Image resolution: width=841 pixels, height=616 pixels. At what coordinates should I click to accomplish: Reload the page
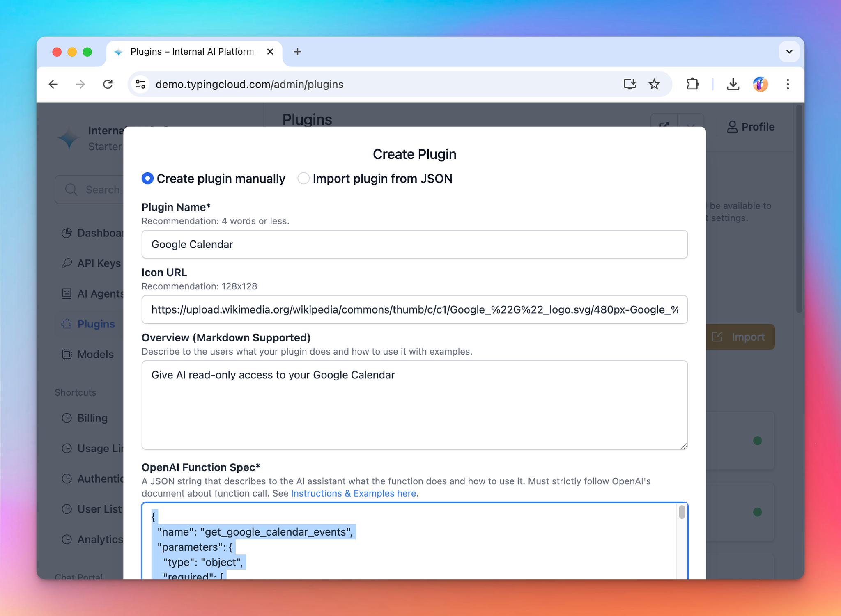tap(108, 85)
